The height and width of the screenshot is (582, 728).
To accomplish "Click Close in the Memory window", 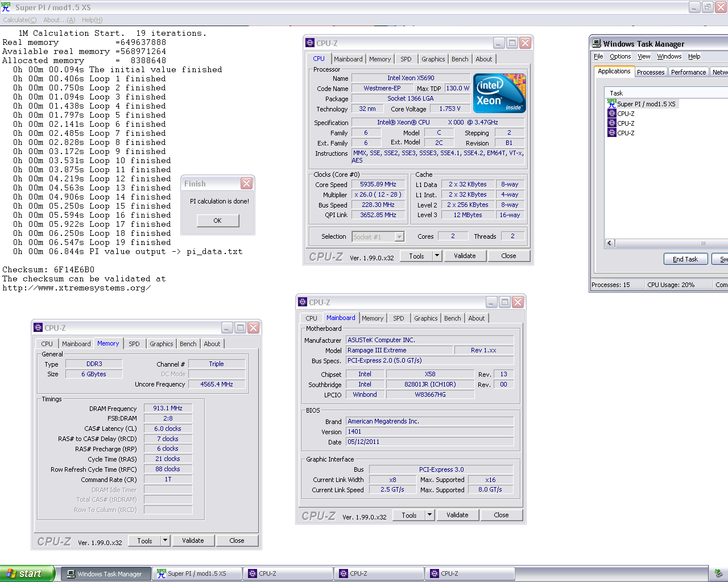I will click(237, 541).
